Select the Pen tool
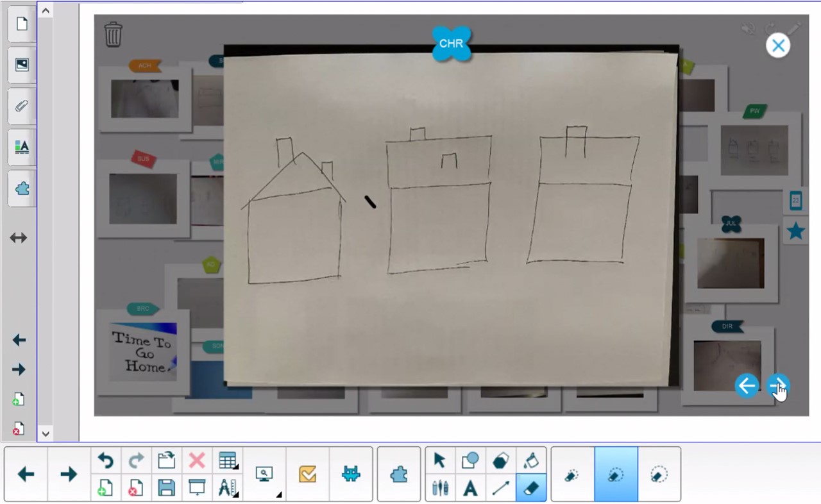821x504 pixels. (x=439, y=489)
